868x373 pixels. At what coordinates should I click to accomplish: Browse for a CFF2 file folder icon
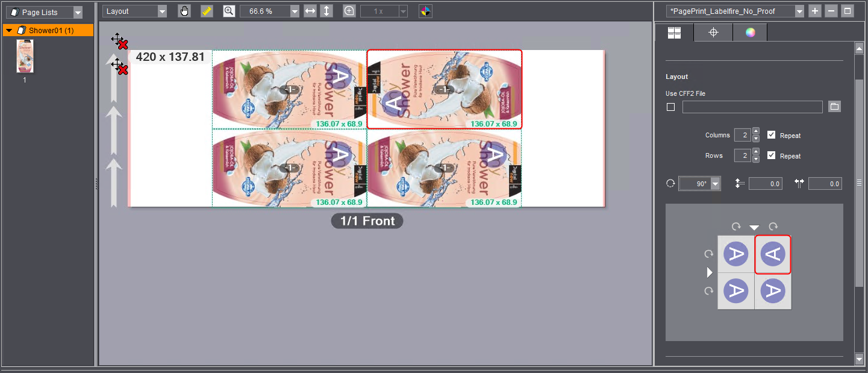(834, 107)
